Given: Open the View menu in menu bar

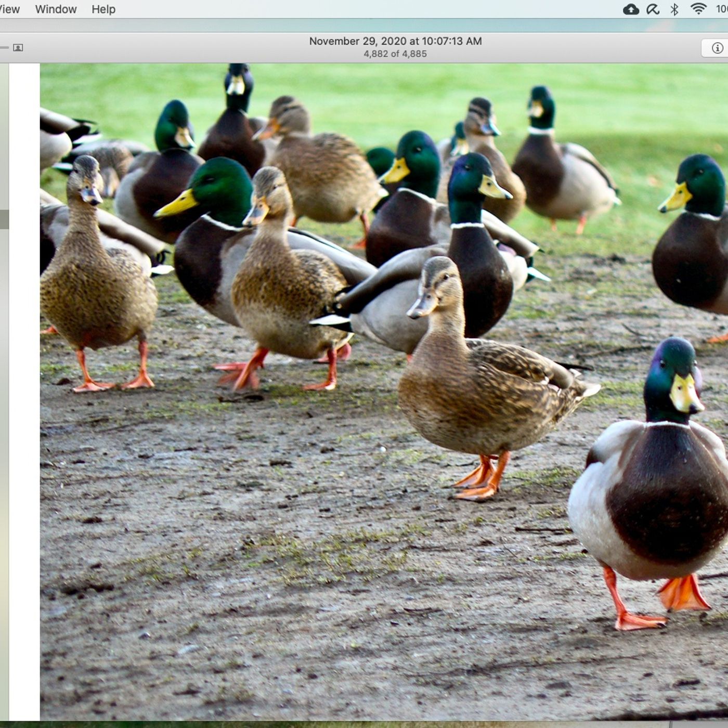Looking at the screenshot, I should 9,9.
